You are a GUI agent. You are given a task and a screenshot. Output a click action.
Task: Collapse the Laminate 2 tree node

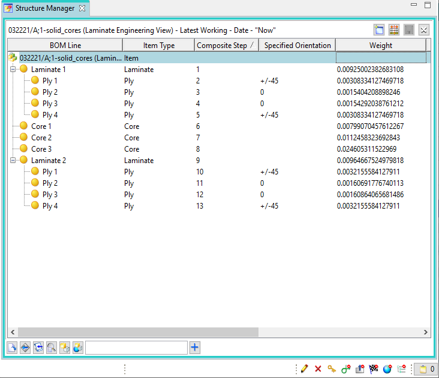pyautogui.click(x=13, y=160)
